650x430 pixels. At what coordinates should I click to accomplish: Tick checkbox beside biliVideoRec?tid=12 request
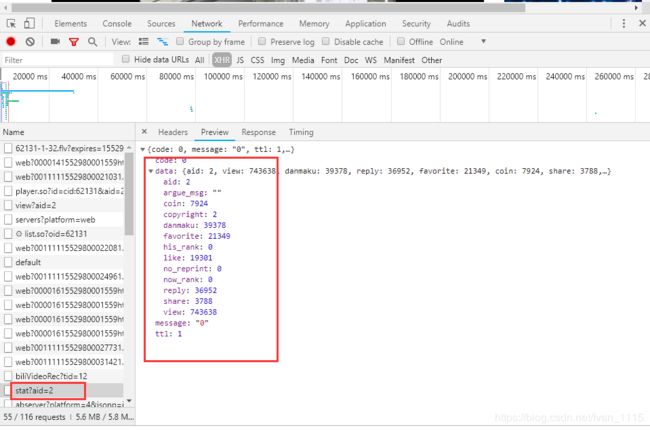pyautogui.click(x=8, y=376)
